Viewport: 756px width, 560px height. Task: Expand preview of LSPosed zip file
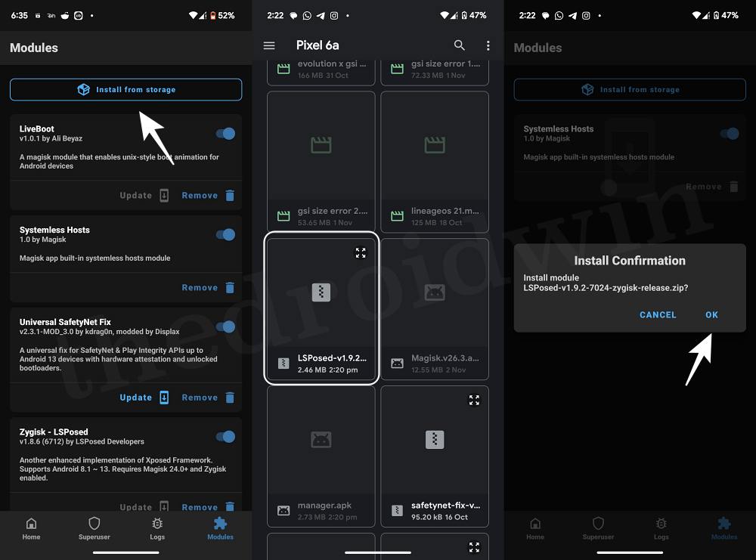(361, 252)
